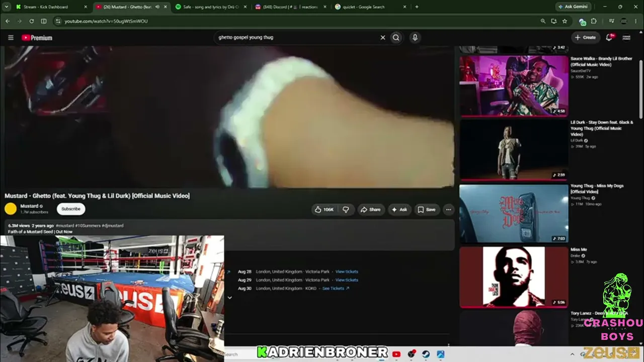View site information icon in address bar
Image resolution: width=644 pixels, height=362 pixels.
(x=58, y=21)
